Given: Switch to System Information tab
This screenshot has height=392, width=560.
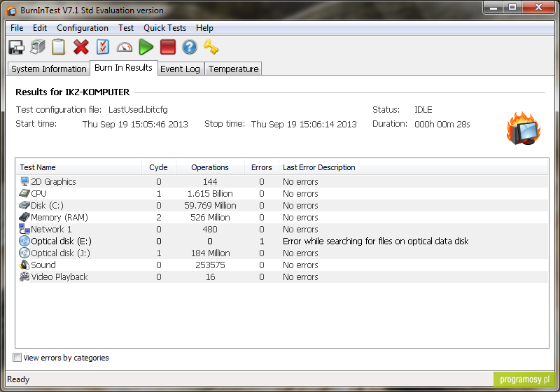Looking at the screenshot, I should (x=49, y=69).
